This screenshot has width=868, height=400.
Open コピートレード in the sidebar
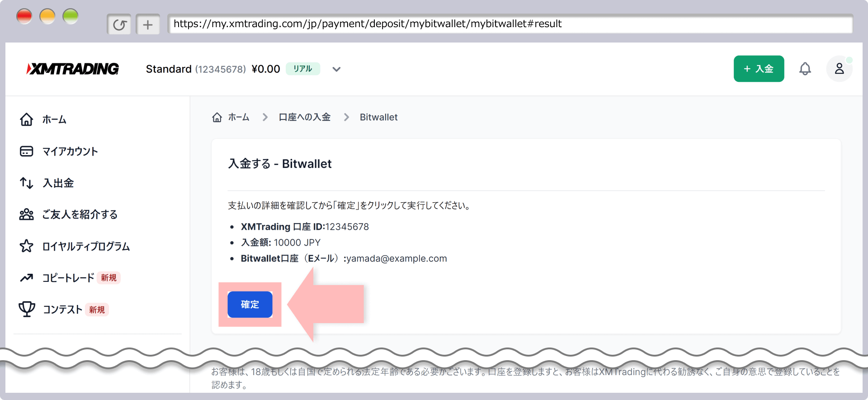[x=68, y=278]
